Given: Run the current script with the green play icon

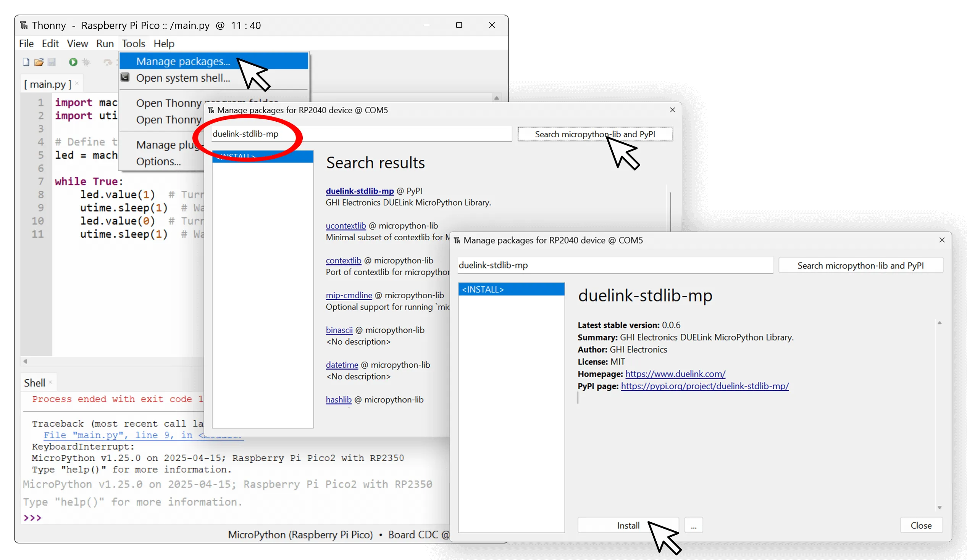Looking at the screenshot, I should coord(73,62).
